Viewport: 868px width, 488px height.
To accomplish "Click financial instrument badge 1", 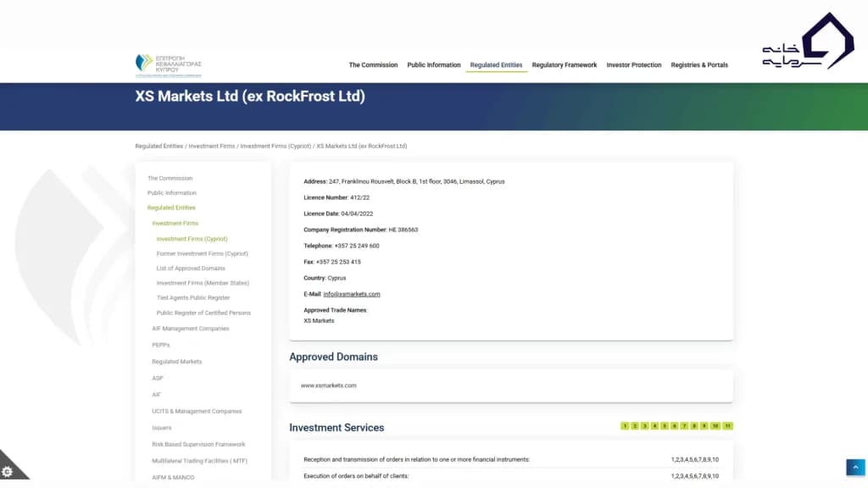I will tap(625, 426).
